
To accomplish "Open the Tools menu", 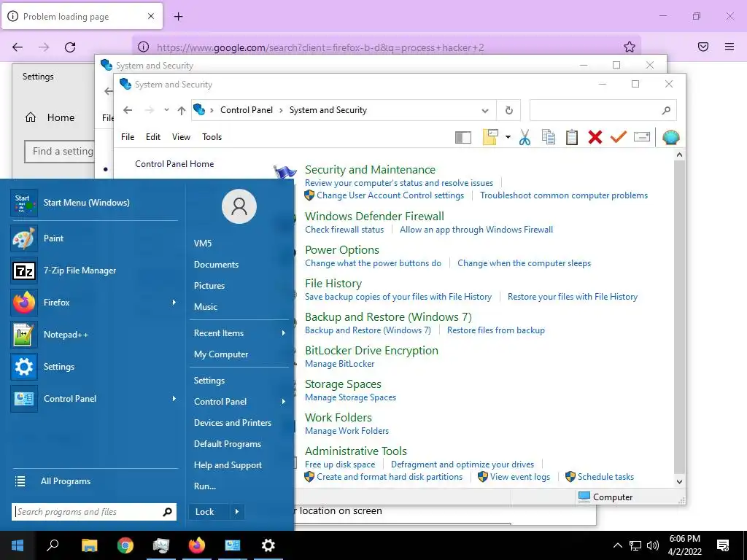I will (212, 137).
